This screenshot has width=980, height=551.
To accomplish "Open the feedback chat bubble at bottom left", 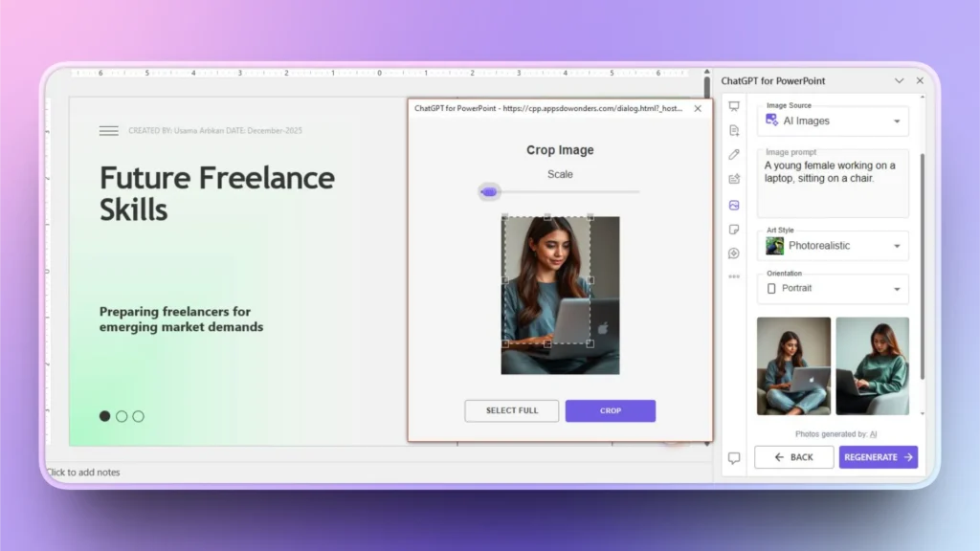I will pyautogui.click(x=733, y=457).
